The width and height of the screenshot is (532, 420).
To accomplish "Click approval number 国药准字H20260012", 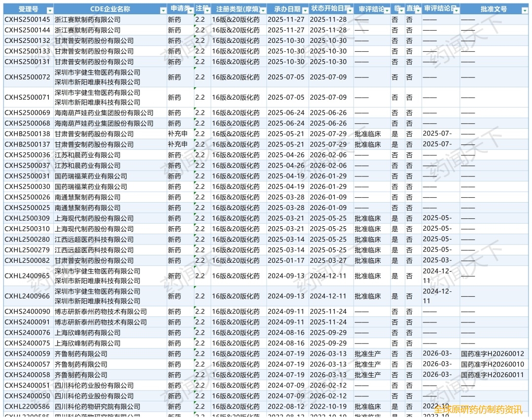I will click(492, 354).
